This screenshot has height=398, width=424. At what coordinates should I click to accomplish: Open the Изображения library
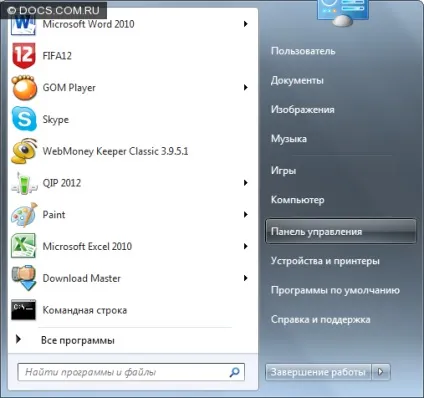[303, 110]
